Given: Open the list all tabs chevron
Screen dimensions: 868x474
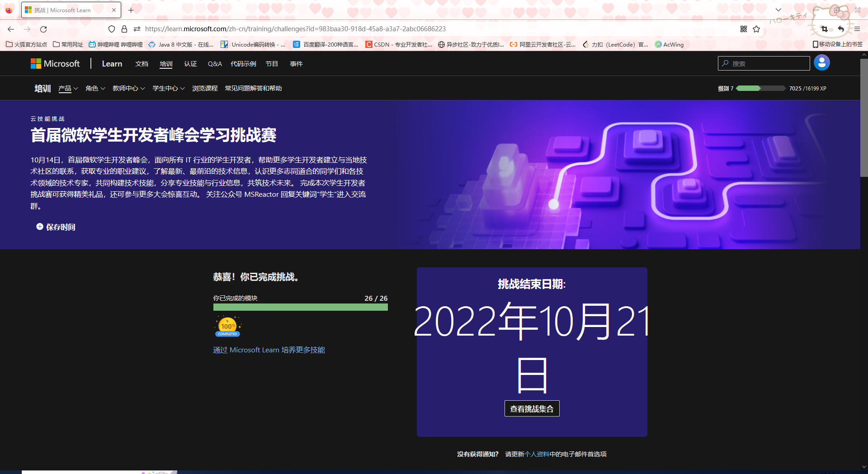Looking at the screenshot, I should pyautogui.click(x=778, y=10).
